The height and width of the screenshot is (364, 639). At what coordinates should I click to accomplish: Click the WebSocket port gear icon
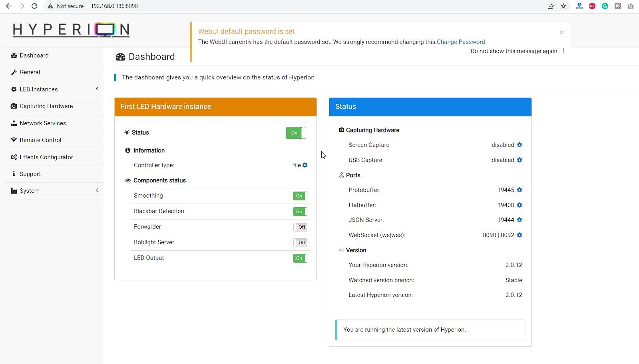coord(520,235)
